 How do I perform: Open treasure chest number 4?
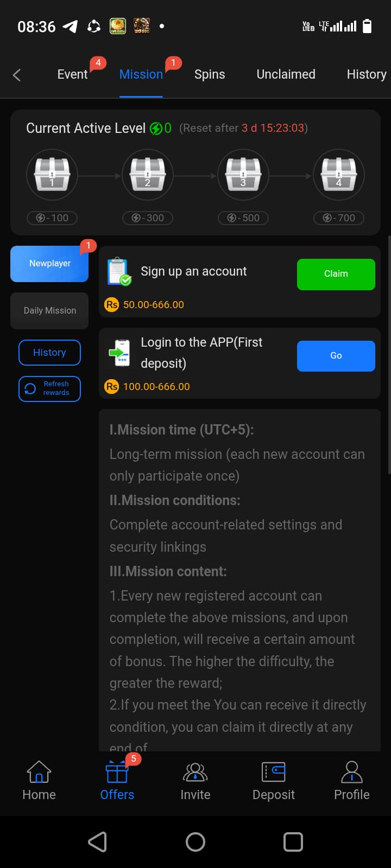pyautogui.click(x=339, y=175)
